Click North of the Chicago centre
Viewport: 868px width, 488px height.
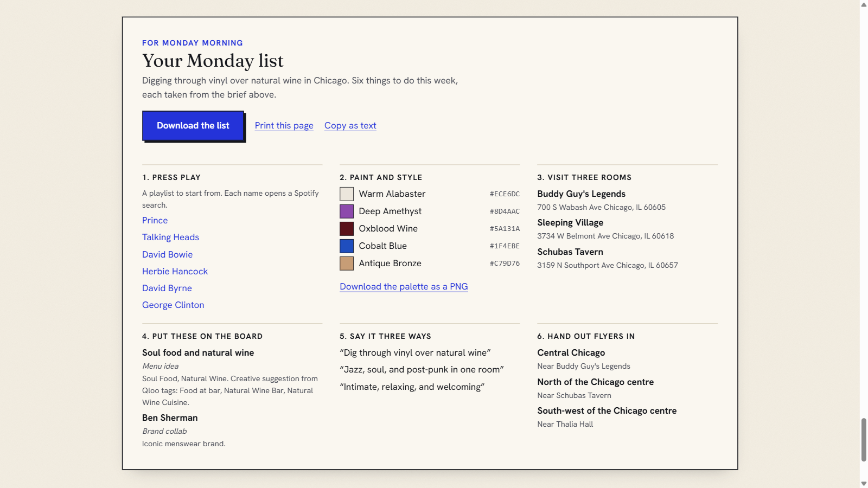click(x=595, y=382)
